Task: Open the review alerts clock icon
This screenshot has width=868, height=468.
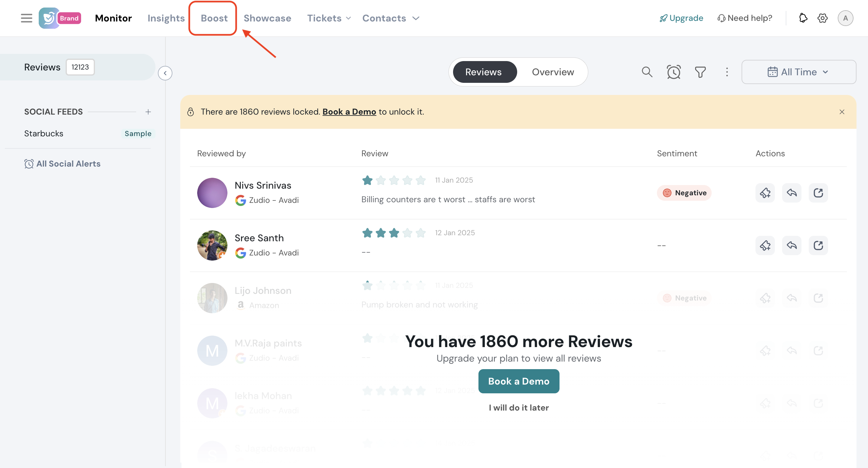Action: click(x=674, y=72)
